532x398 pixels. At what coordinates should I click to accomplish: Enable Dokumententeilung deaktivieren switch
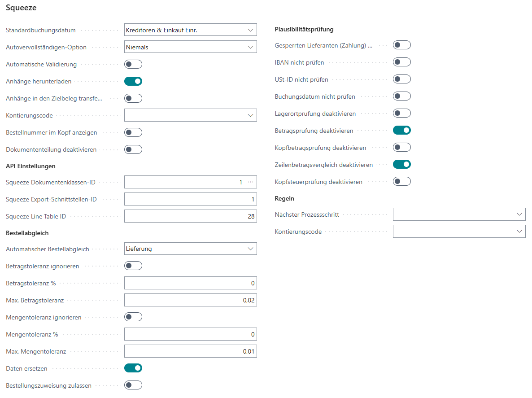coord(133,149)
